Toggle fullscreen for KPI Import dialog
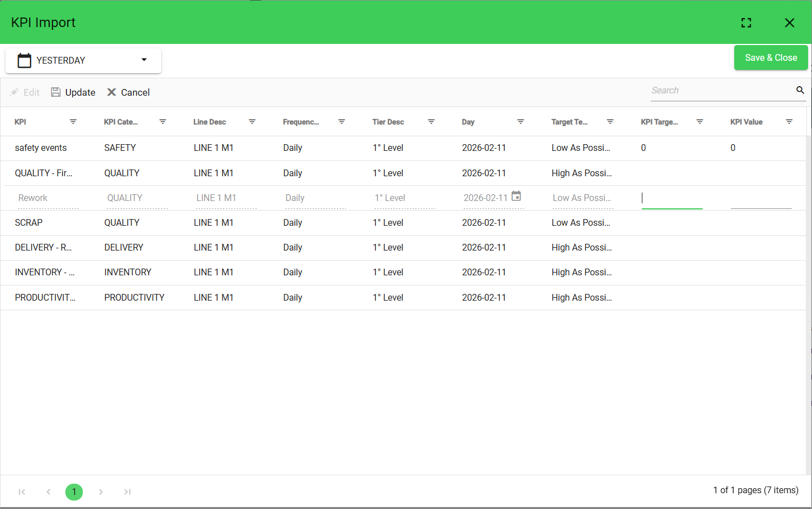Screen dimensions: 812x509 click(746, 23)
